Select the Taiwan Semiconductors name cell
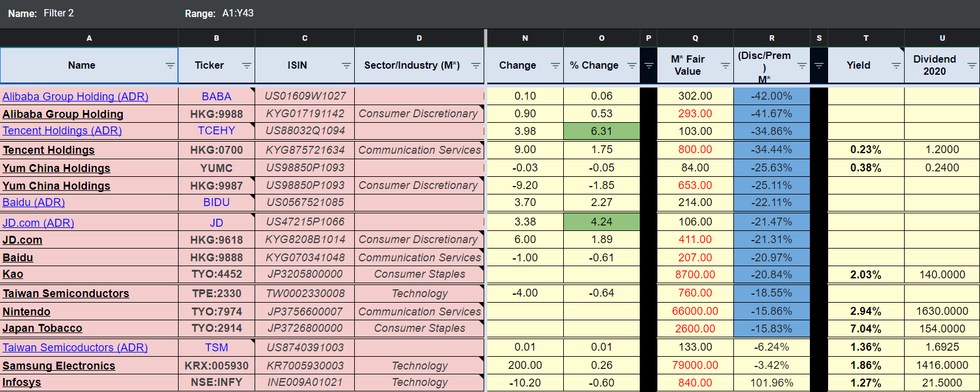This screenshot has height=392, width=980. 89,294
